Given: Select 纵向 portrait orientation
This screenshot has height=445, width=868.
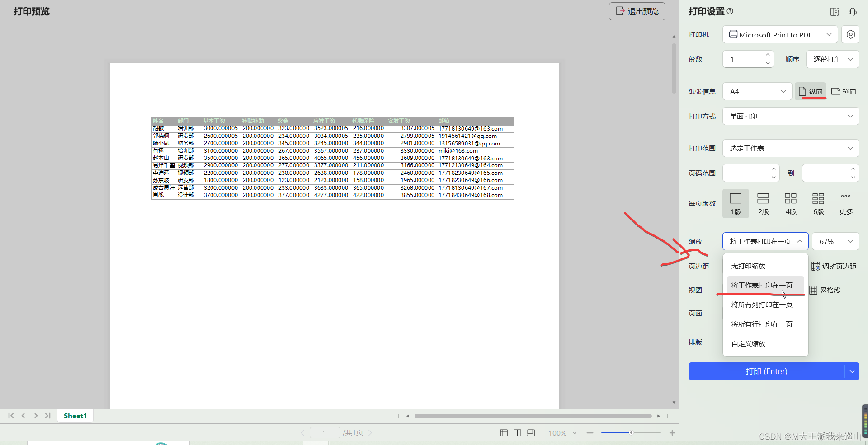Looking at the screenshot, I should pos(811,91).
